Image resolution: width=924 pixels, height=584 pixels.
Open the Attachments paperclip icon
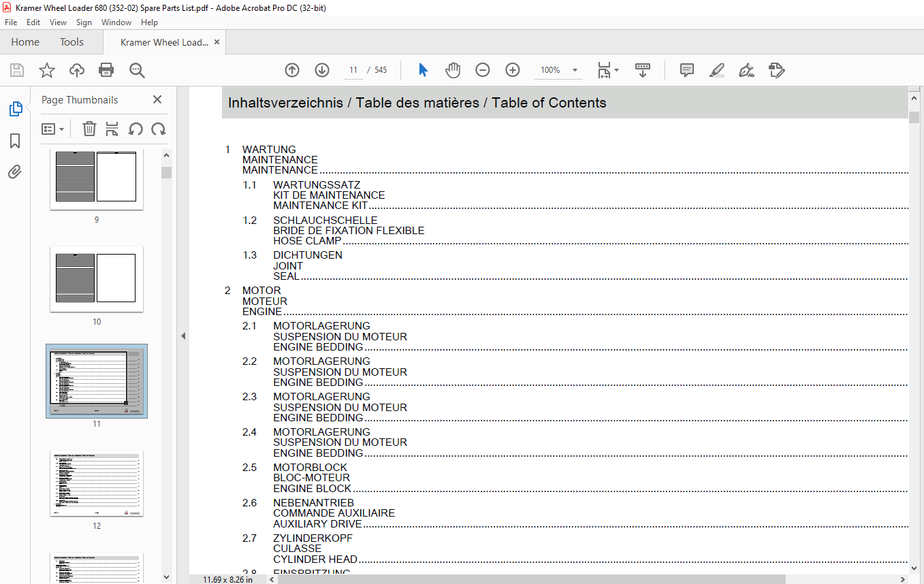[15, 172]
